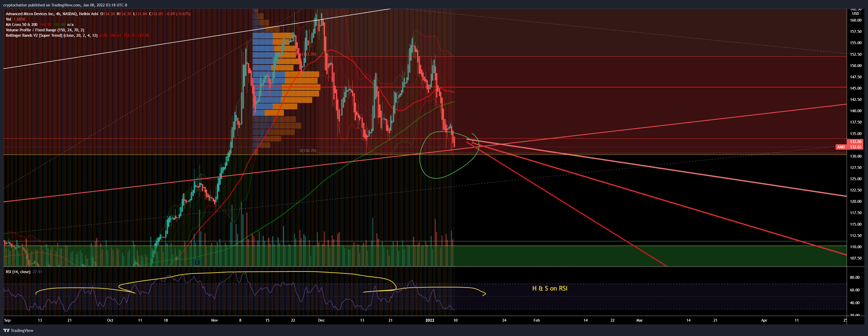
Task: Click the 155.00 price axis label
Action: pyautogui.click(x=855, y=43)
